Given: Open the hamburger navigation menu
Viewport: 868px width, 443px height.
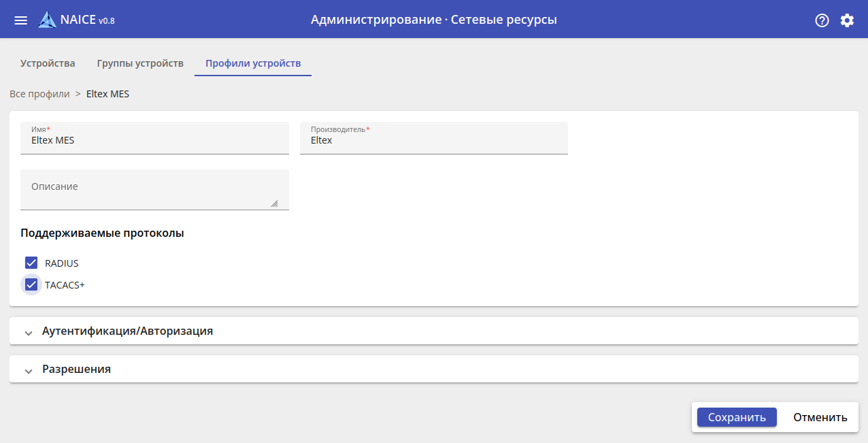Looking at the screenshot, I should coord(21,20).
